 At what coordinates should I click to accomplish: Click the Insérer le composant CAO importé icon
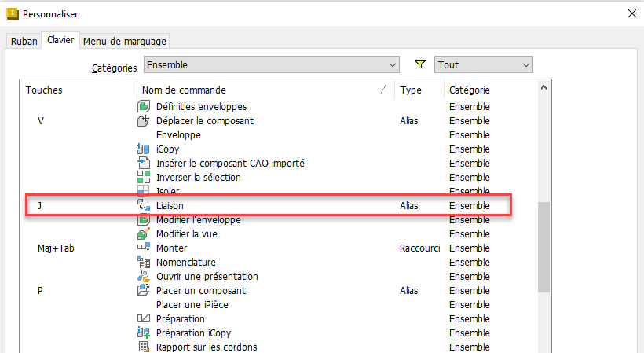143,164
